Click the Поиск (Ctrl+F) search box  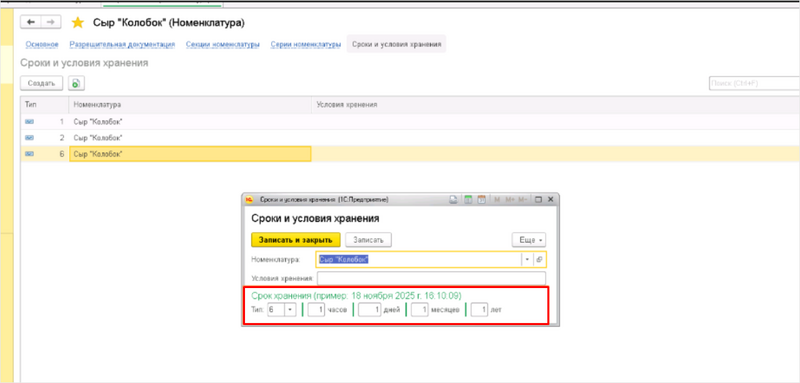pyautogui.click(x=754, y=84)
